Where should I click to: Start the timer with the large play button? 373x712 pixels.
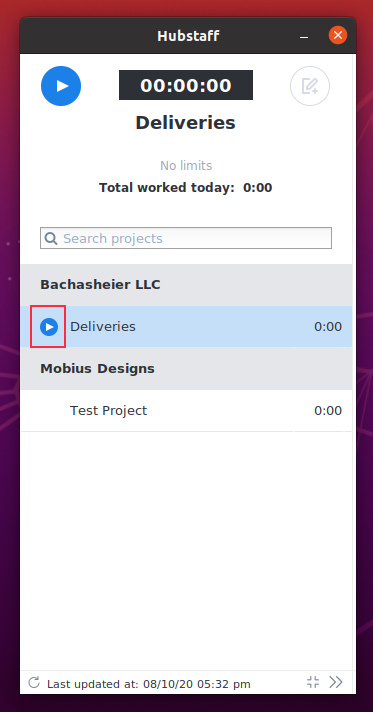(61, 86)
